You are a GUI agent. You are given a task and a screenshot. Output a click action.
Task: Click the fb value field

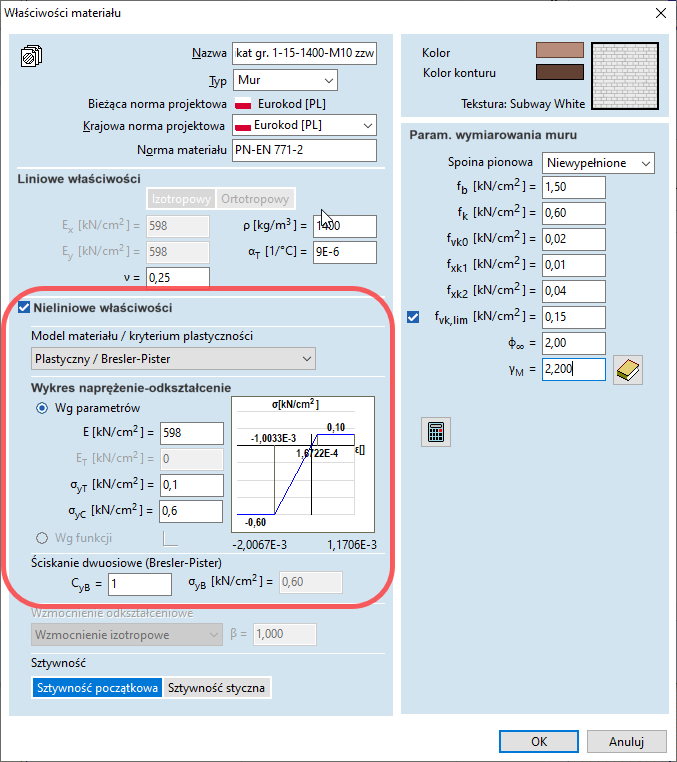[x=575, y=187]
